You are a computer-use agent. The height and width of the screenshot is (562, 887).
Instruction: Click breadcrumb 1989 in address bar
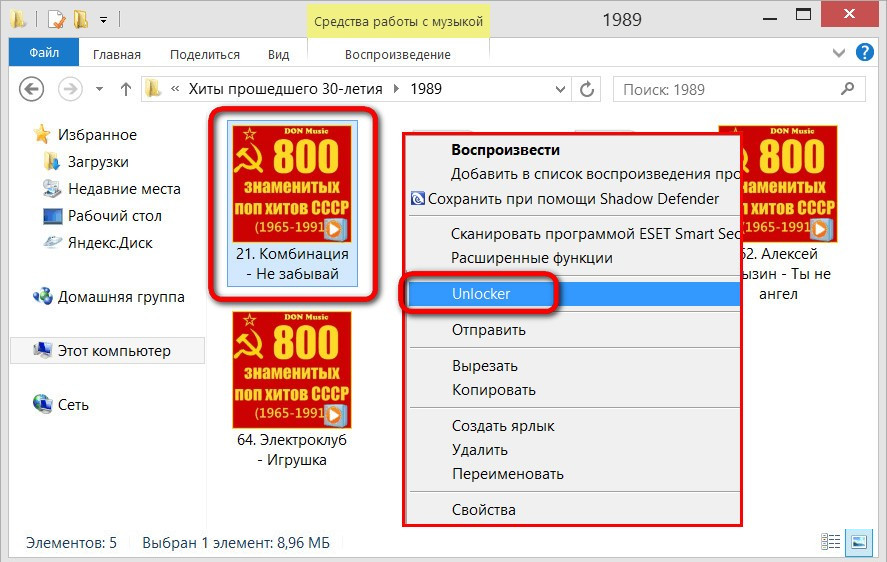(x=426, y=89)
